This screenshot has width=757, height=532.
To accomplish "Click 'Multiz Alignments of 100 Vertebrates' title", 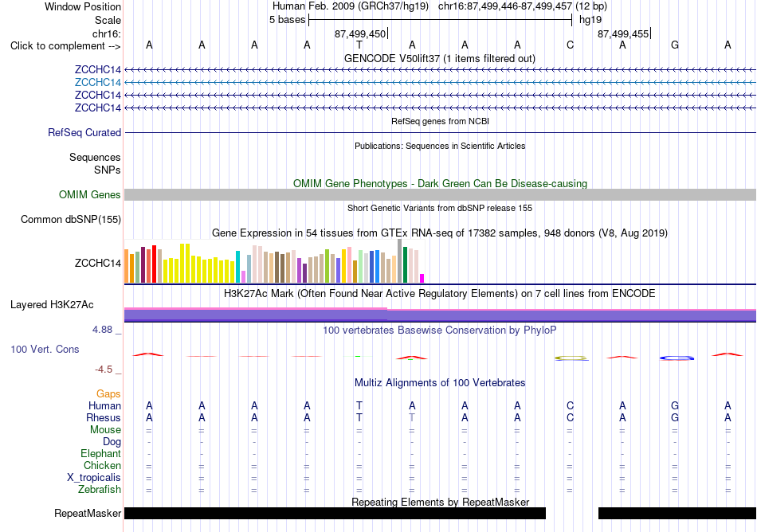I will 440,383.
